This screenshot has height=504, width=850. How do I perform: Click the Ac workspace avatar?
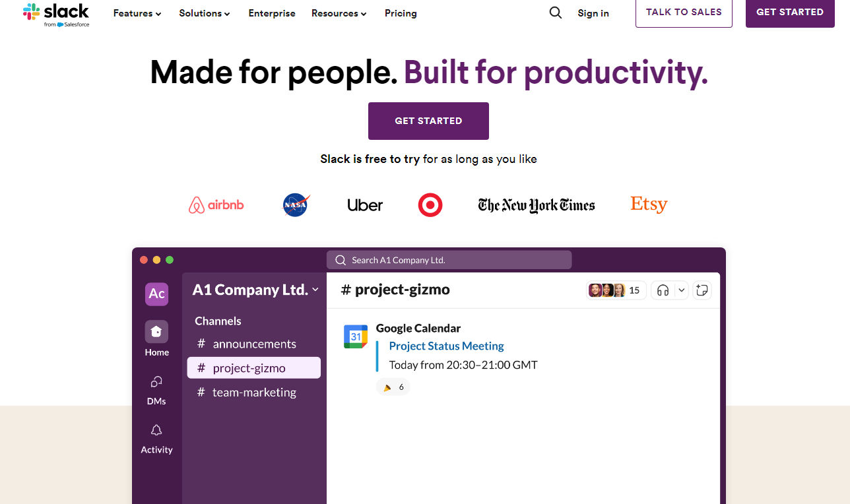pos(157,294)
